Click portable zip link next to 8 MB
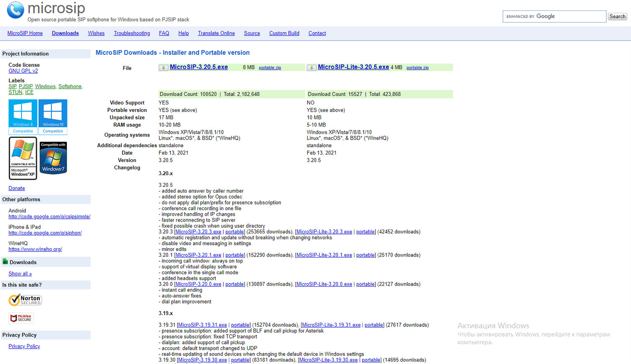Image resolution: width=631 pixels, height=364 pixels. tap(270, 68)
